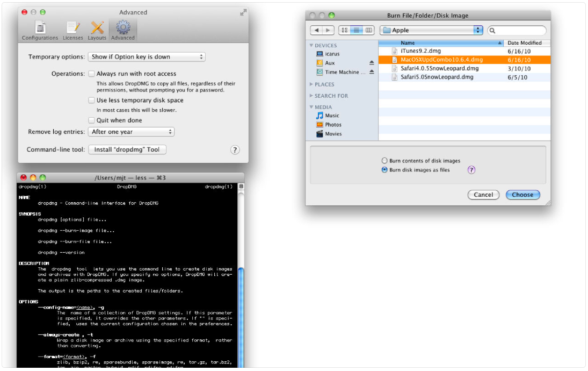The image size is (588, 371).
Task: Sort files by the Name column
Action: click(x=441, y=43)
